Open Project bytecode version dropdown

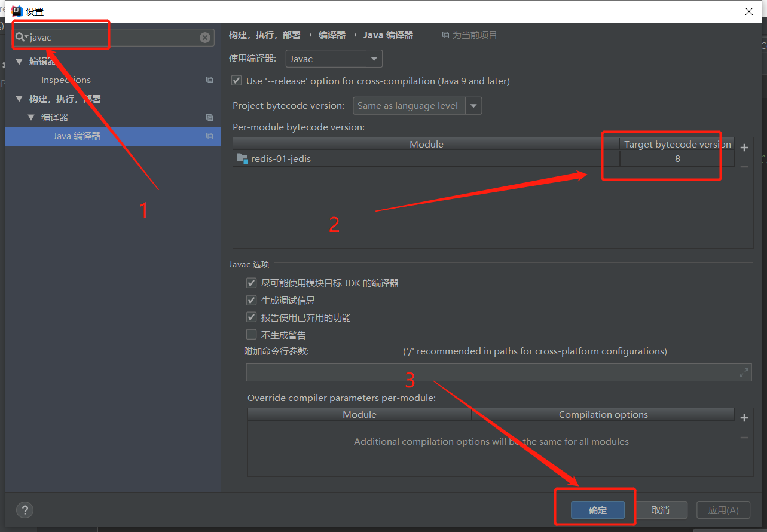(x=417, y=106)
